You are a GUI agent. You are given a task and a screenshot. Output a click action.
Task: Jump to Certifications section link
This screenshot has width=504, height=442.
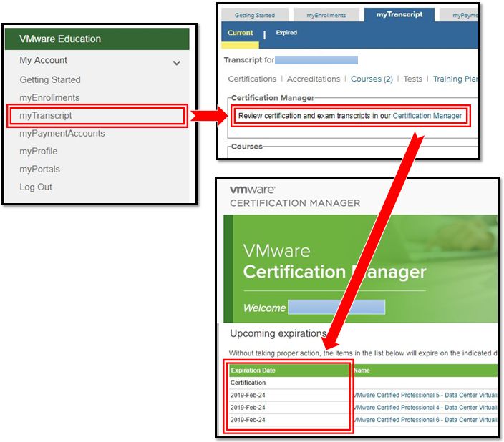252,79
